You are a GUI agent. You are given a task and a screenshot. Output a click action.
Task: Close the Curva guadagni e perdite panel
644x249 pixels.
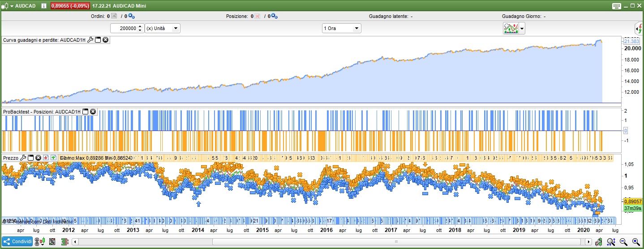pyautogui.click(x=105, y=40)
